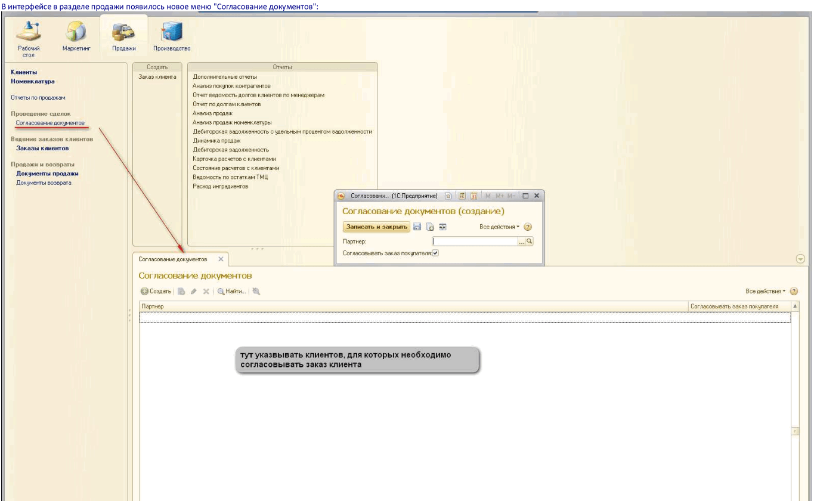Screen dimensions: 814x504
Task: Click cancel search icon in list toolbar
Action: point(256,292)
